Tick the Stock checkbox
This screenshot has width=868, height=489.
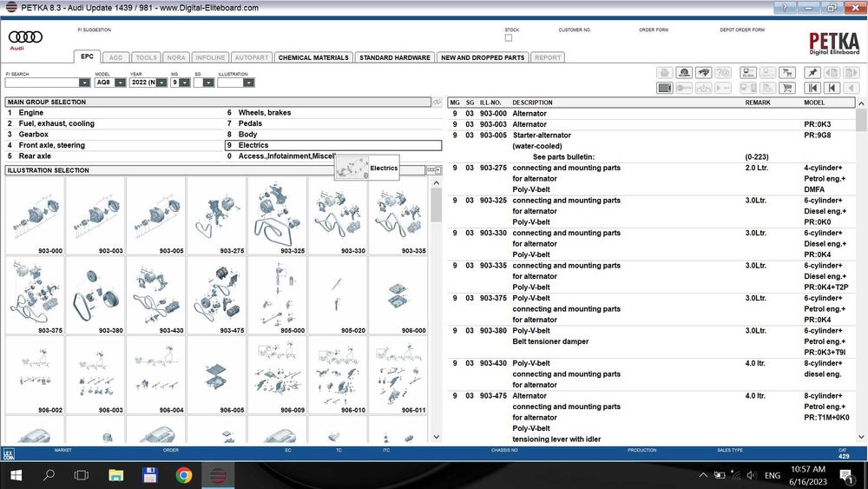coord(508,37)
